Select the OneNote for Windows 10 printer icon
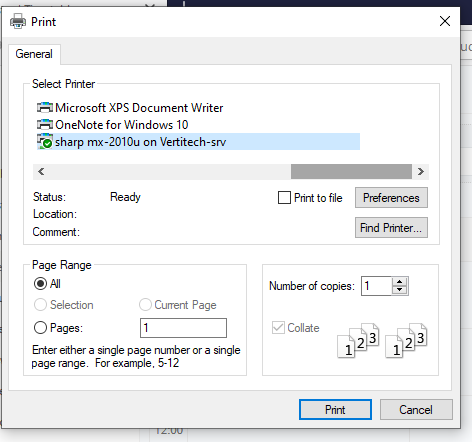 (x=45, y=124)
